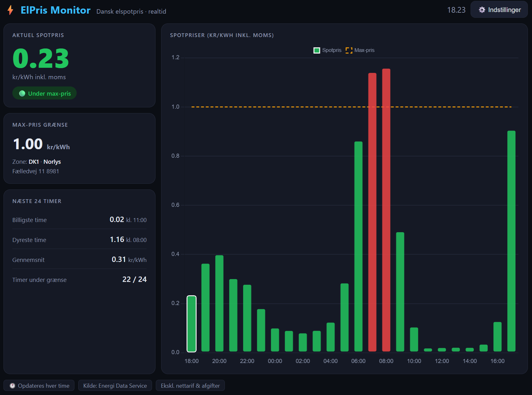Click the green bar at 06:00
This screenshot has height=395, width=532.
(x=358, y=246)
